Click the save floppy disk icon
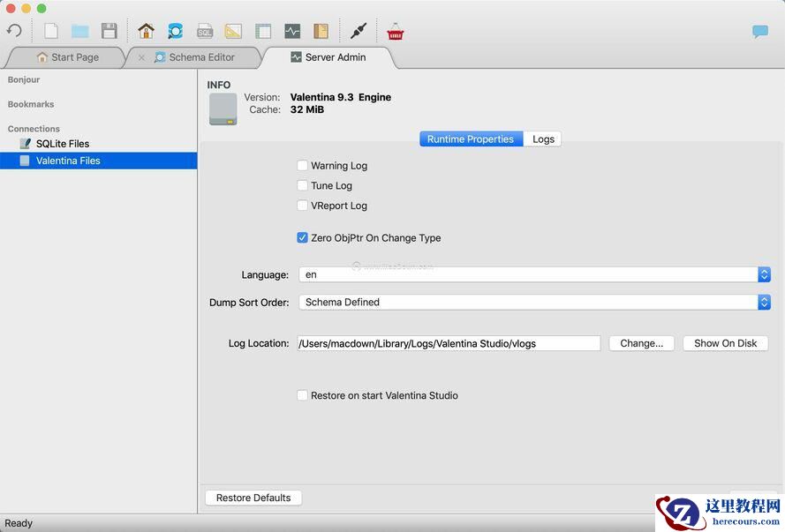785x532 pixels. 109,31
